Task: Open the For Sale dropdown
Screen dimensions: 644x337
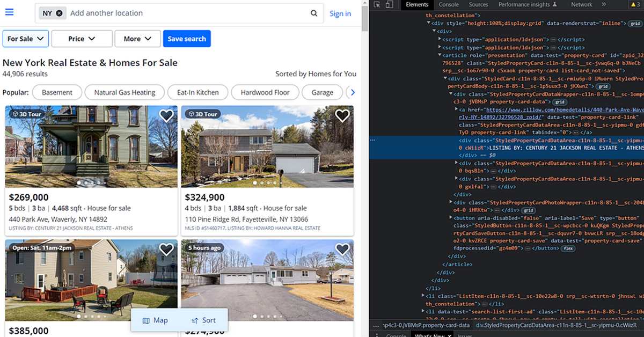Action: tap(25, 38)
